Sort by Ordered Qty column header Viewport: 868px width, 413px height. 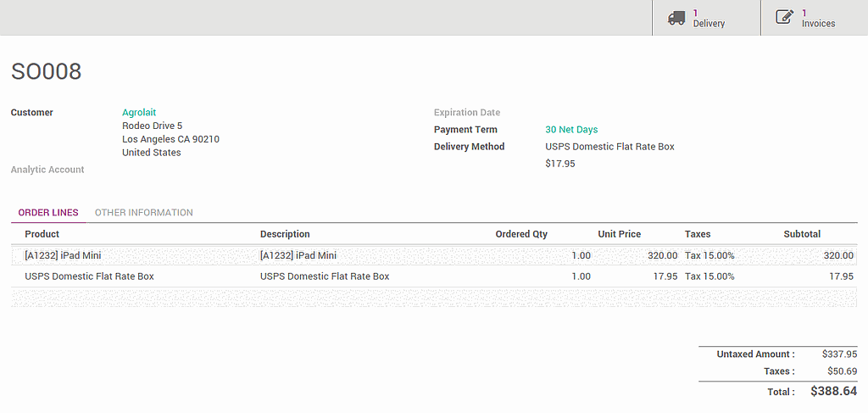521,234
